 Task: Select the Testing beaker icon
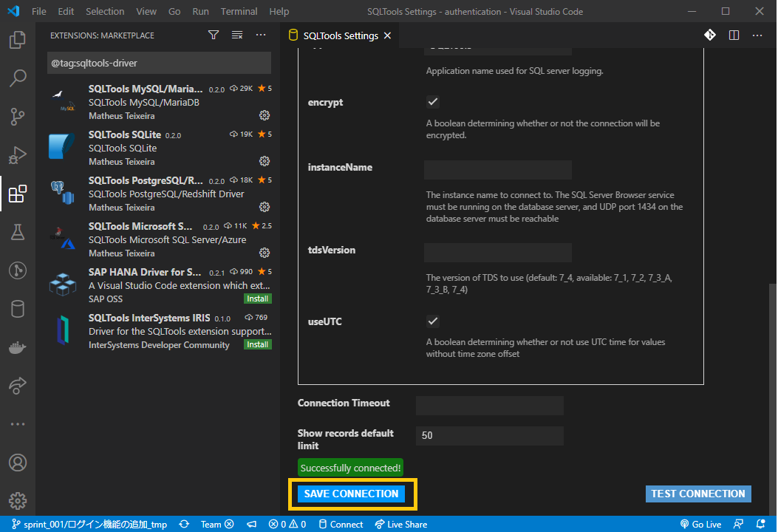click(x=18, y=232)
